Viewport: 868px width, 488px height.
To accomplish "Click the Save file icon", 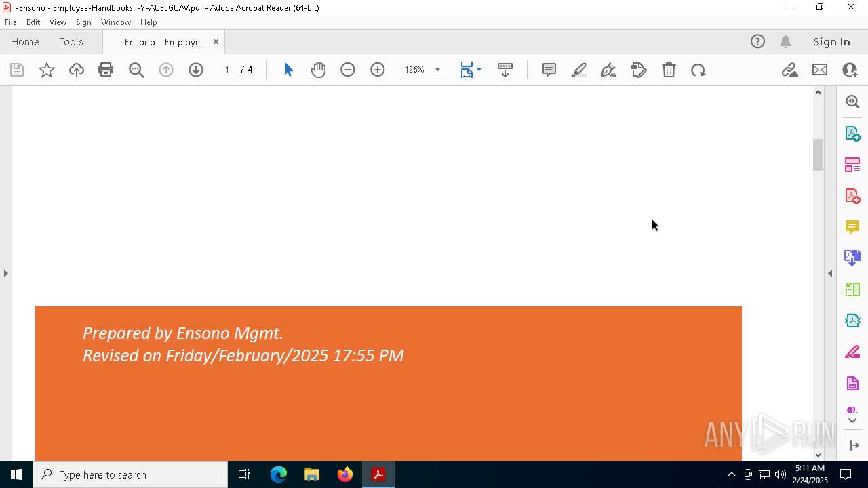I will [17, 70].
